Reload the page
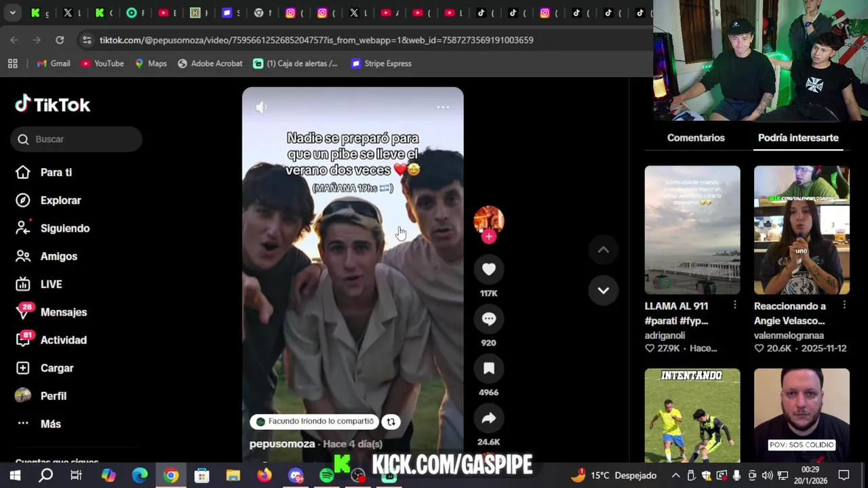Image resolution: width=868 pixels, height=488 pixels. [x=60, y=40]
